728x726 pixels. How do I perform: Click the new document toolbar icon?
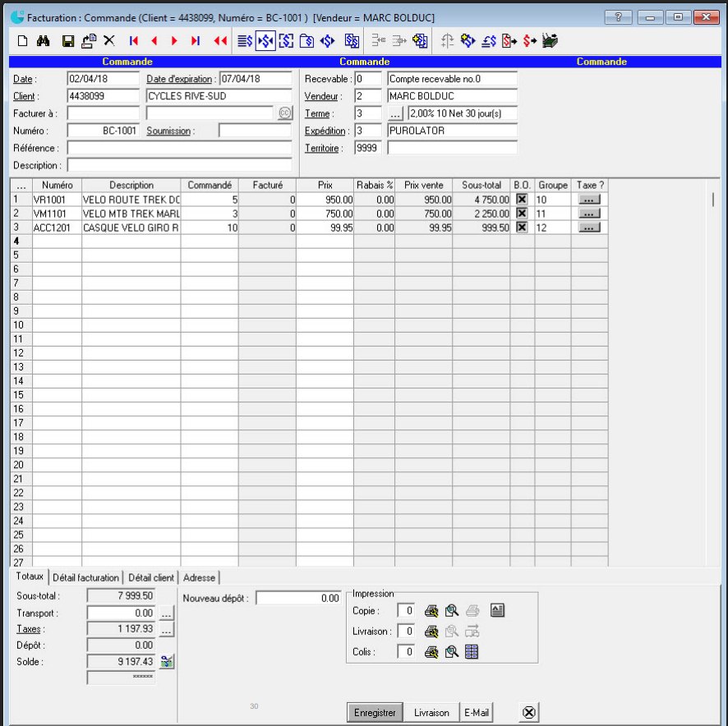(22, 41)
